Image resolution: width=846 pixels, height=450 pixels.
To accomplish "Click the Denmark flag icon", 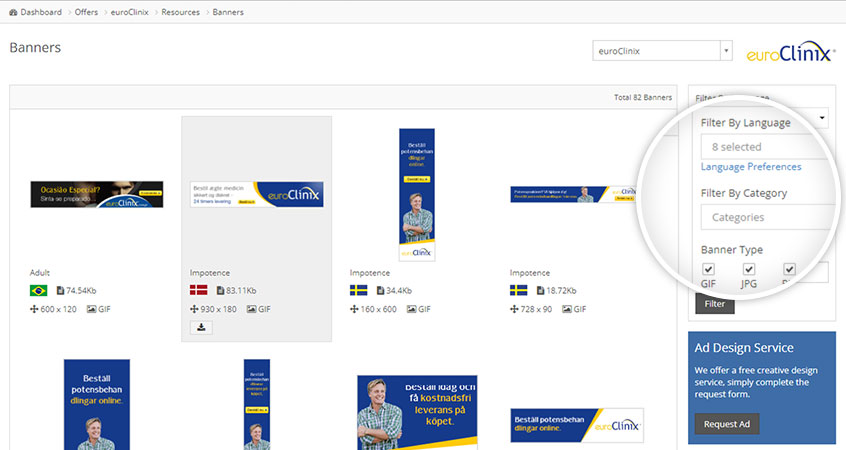I will pos(199,290).
